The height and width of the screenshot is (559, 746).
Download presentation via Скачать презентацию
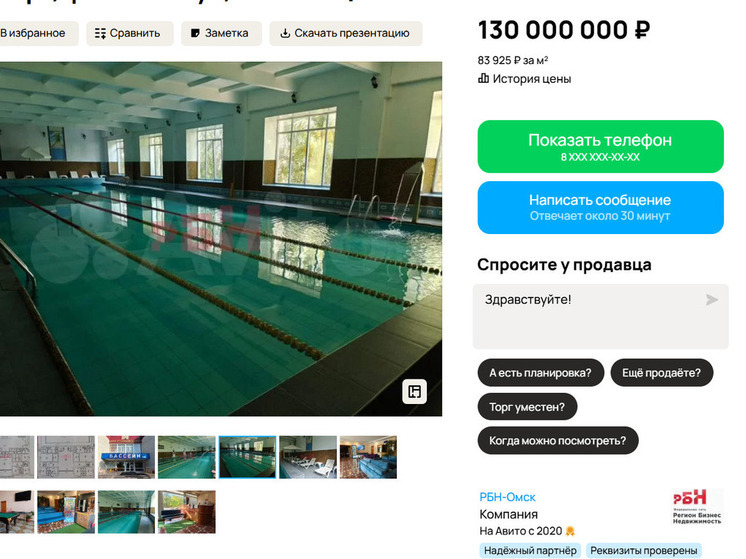(346, 33)
